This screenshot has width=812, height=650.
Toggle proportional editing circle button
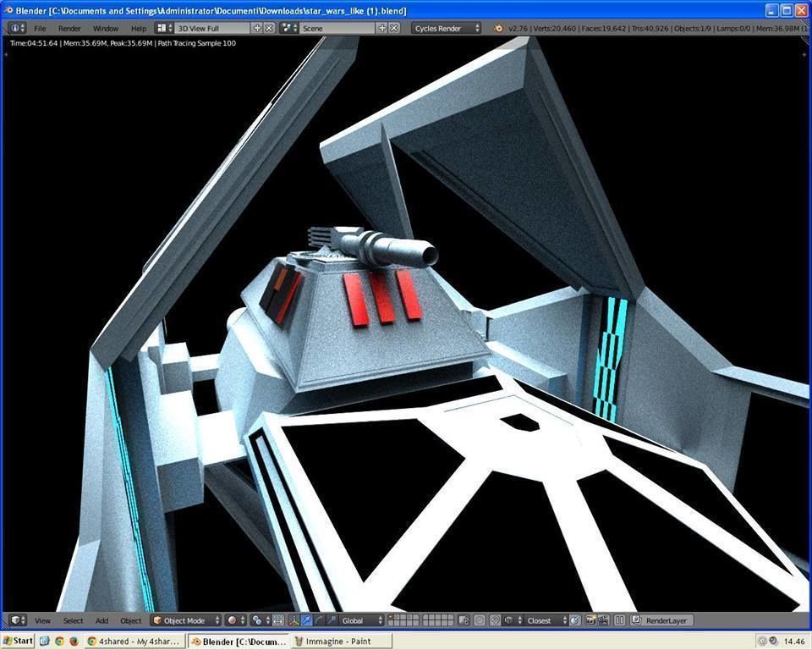(x=480, y=620)
